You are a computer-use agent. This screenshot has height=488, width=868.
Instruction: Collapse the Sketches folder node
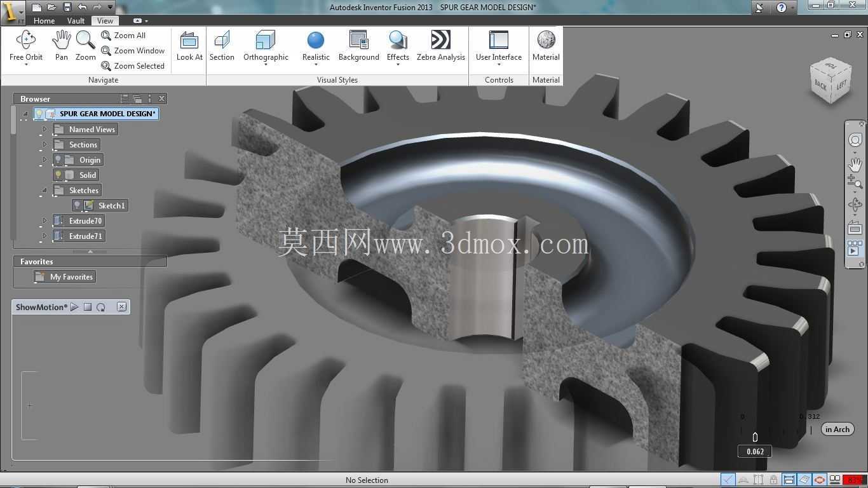pyautogui.click(x=44, y=191)
